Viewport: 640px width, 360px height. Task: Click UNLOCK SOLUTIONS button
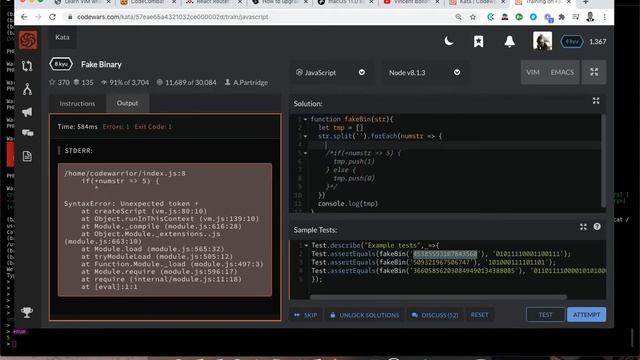point(364,315)
